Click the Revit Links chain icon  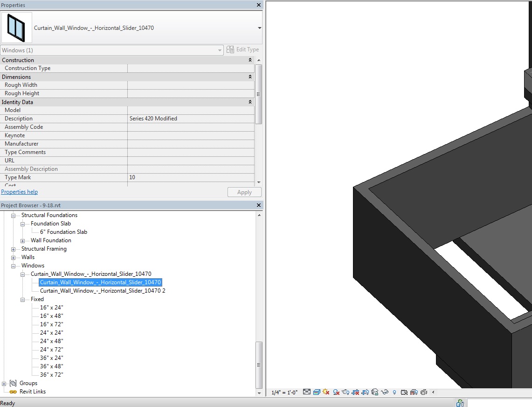[x=13, y=392]
